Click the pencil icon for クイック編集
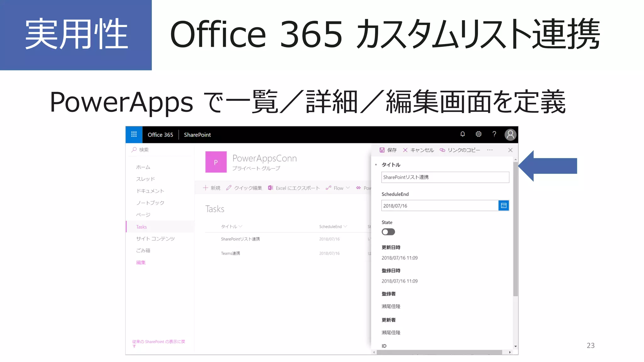 click(x=229, y=188)
